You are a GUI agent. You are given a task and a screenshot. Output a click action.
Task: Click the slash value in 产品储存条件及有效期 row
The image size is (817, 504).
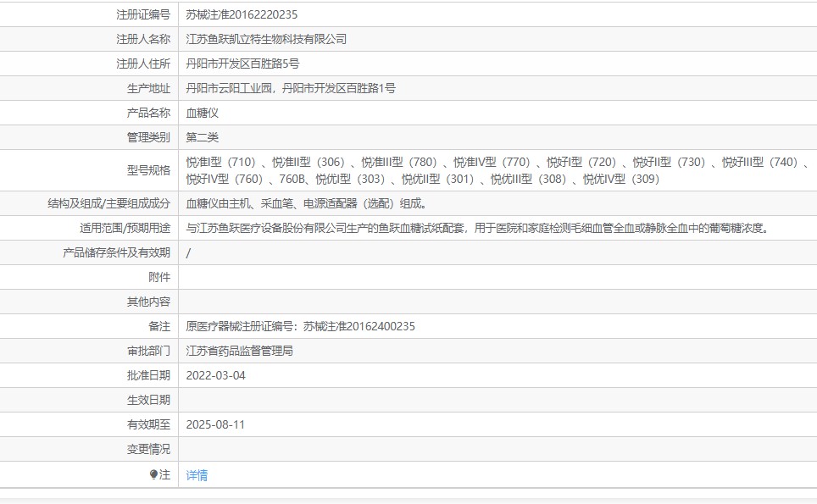tap(189, 252)
